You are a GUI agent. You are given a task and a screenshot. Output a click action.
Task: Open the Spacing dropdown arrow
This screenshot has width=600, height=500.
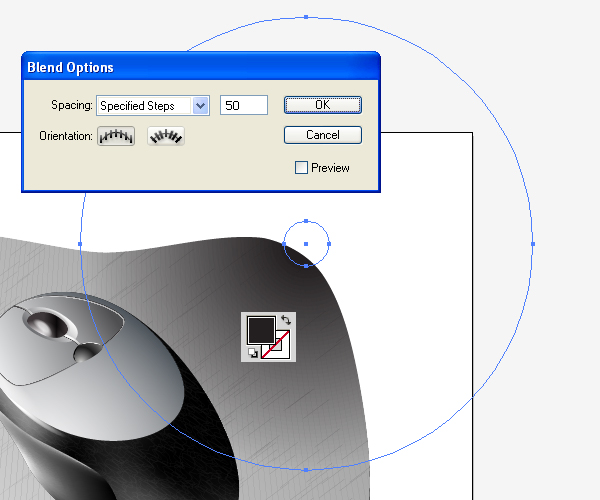[x=201, y=105]
